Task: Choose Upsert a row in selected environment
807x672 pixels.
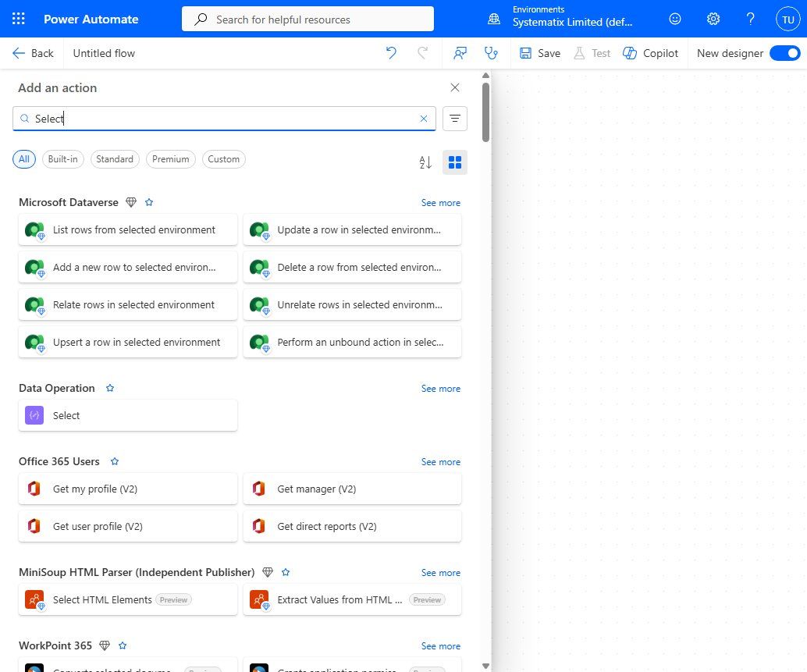Action: click(x=128, y=342)
